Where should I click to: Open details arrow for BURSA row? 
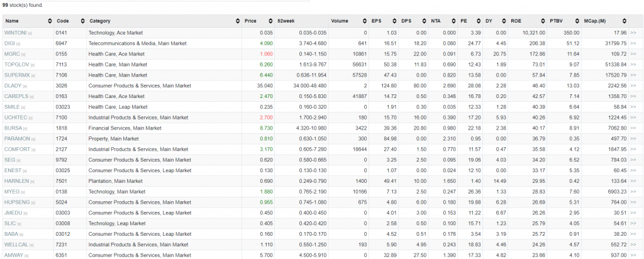[633, 128]
